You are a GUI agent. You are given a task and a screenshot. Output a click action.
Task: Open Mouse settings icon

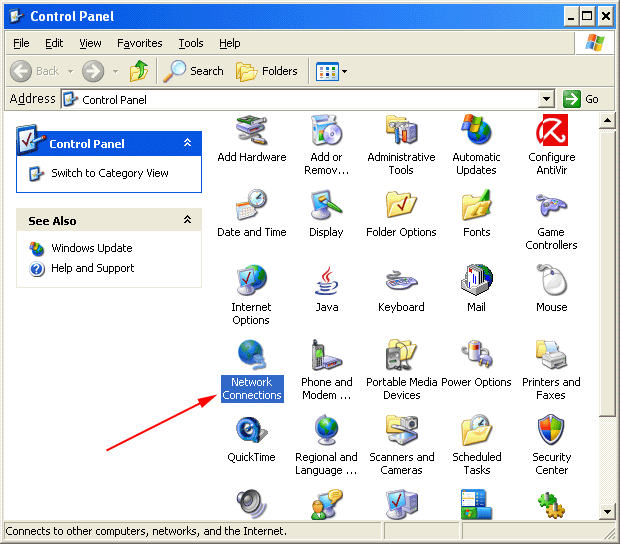(x=552, y=280)
